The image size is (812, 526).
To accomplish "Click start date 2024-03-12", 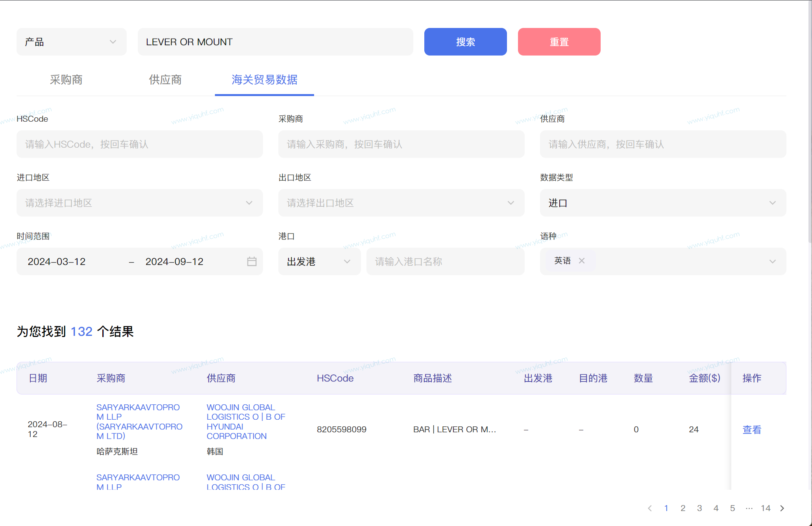I will coord(57,261).
